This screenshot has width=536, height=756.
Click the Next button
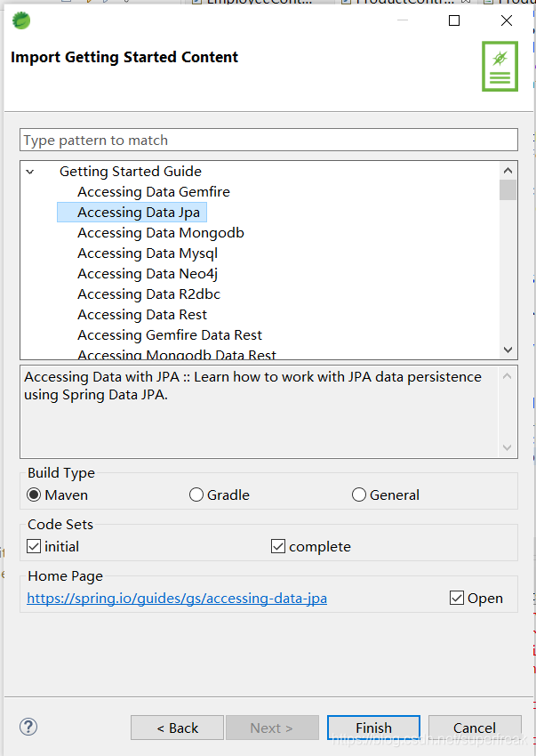pyautogui.click(x=272, y=728)
